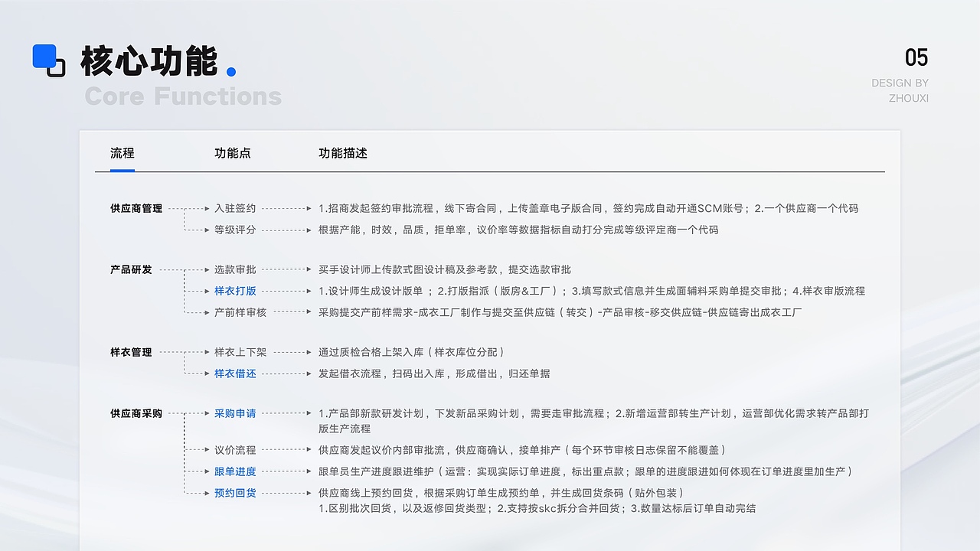
Task: Click the 样衣上下架 function point
Action: tap(240, 352)
